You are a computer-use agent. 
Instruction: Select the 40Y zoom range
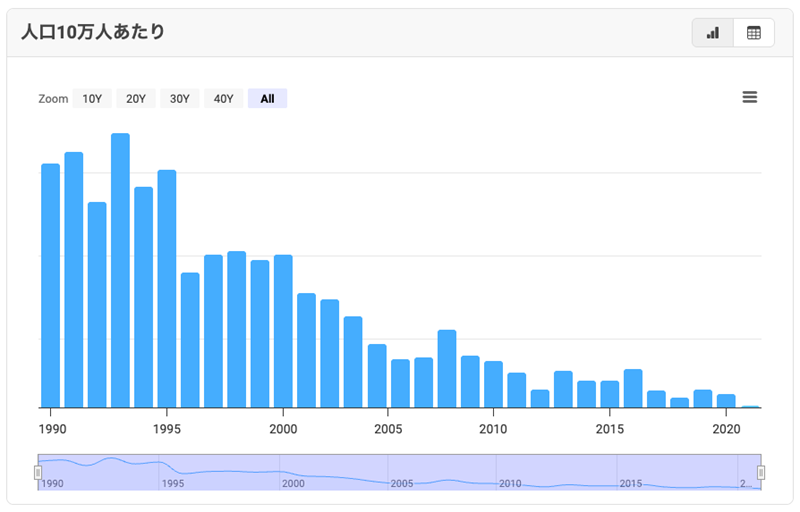[224, 98]
